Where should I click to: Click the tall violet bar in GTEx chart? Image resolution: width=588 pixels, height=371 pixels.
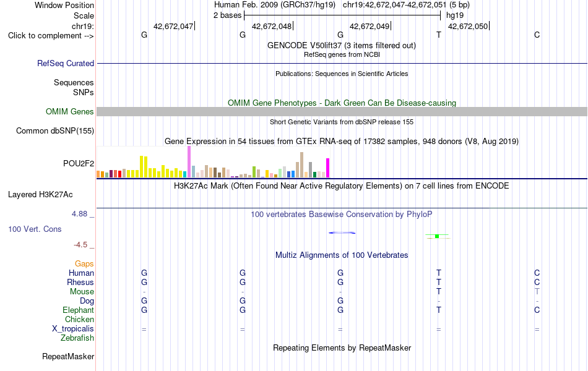189,161
